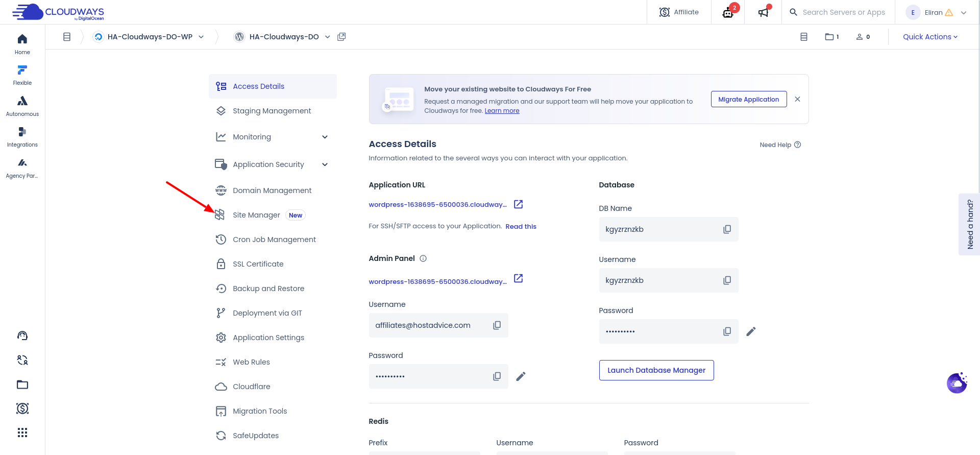Click the Application URL wordpress link
980x455 pixels.
point(437,205)
